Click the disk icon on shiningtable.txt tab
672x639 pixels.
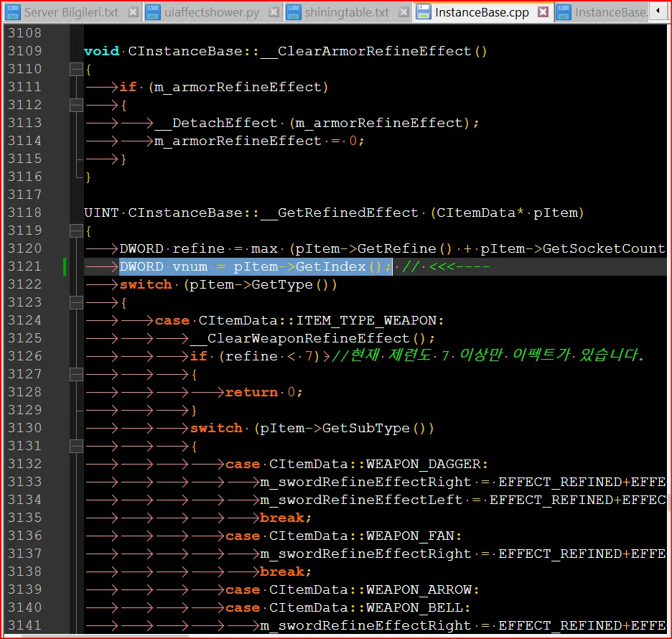pyautogui.click(x=294, y=12)
